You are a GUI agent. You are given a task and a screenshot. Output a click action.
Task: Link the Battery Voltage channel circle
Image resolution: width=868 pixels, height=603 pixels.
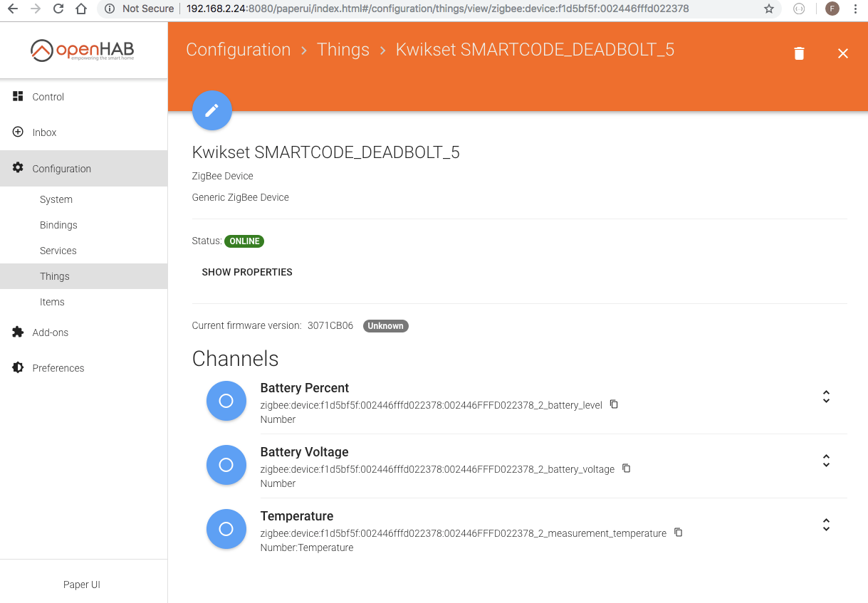click(x=226, y=465)
